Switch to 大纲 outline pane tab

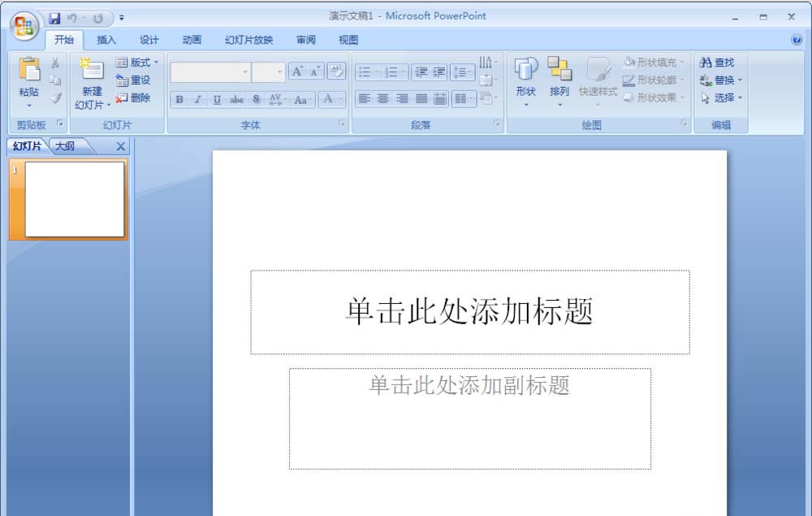click(66, 146)
